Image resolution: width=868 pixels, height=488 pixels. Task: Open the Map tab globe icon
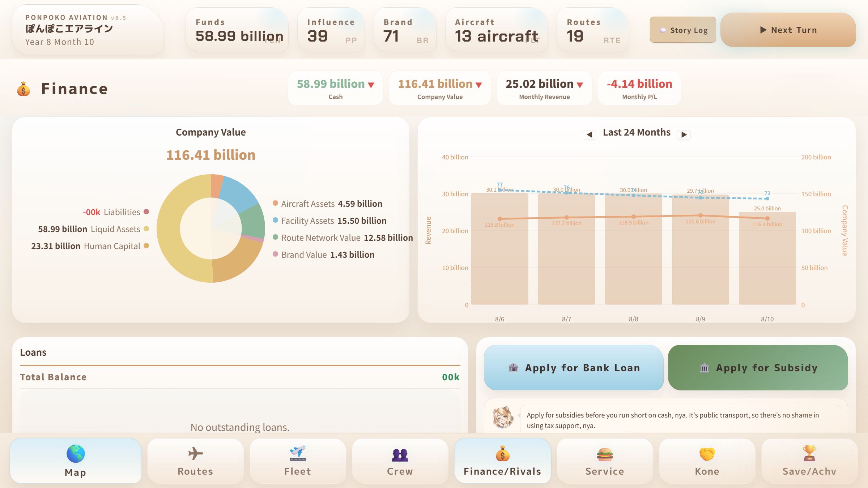coord(76,453)
